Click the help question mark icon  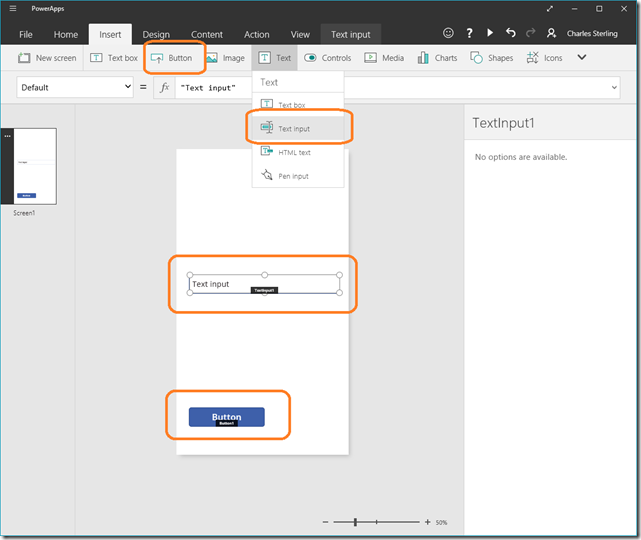(x=468, y=34)
